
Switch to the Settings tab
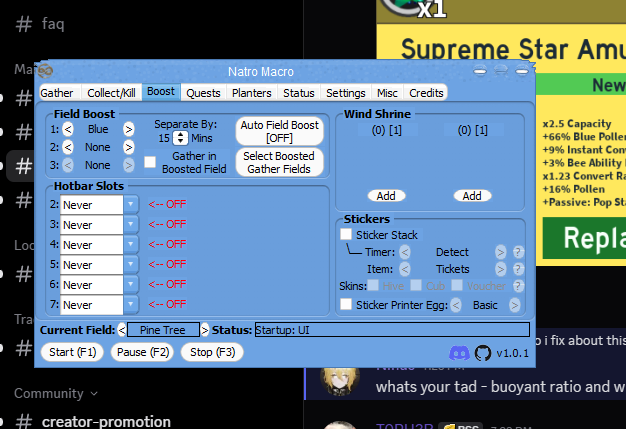click(346, 93)
